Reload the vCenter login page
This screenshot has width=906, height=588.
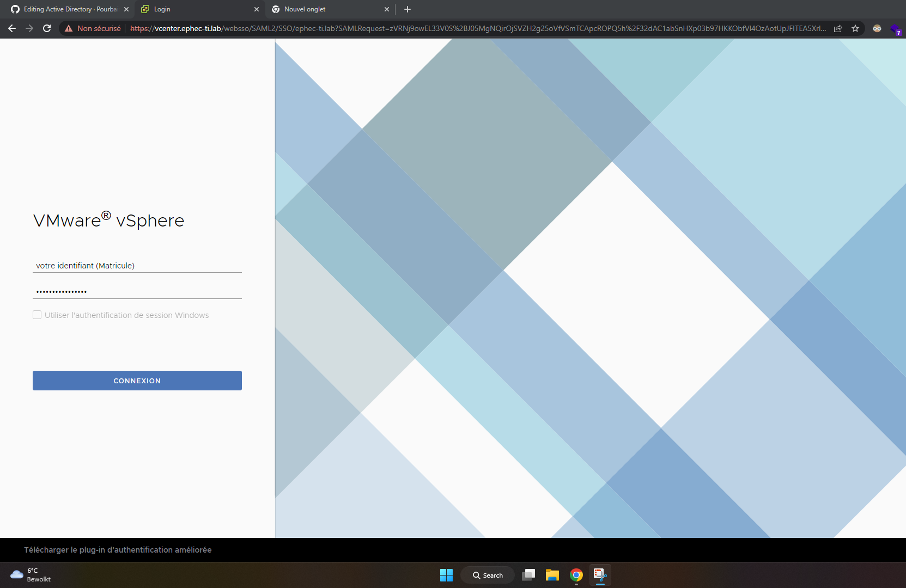47,28
